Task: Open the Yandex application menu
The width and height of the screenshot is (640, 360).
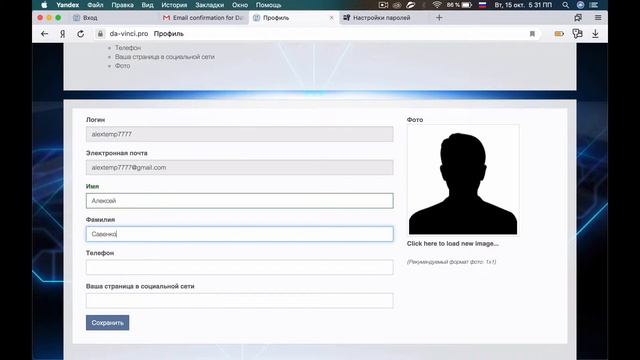Action: click(68, 5)
